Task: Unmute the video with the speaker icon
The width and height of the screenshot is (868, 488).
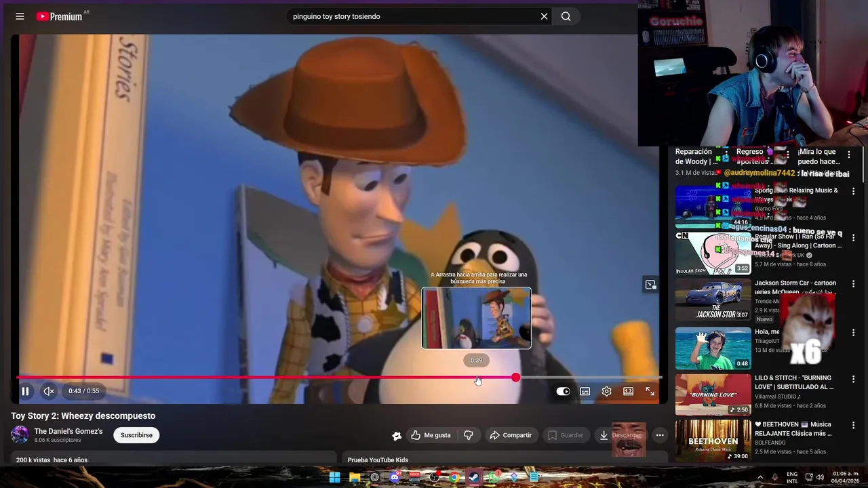Action: [49, 391]
